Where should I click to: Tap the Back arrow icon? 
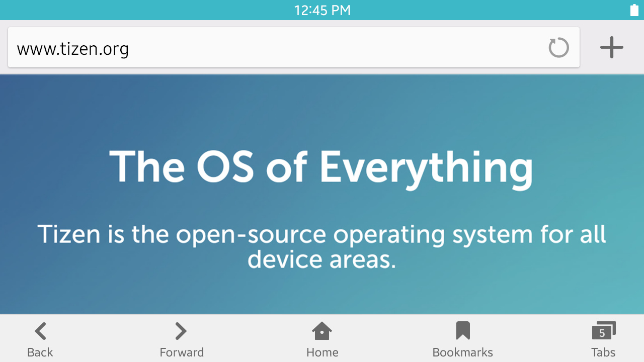tap(40, 331)
